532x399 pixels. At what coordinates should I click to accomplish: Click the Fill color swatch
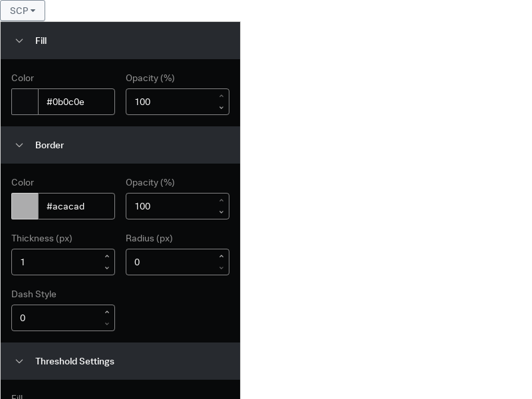[x=25, y=102]
